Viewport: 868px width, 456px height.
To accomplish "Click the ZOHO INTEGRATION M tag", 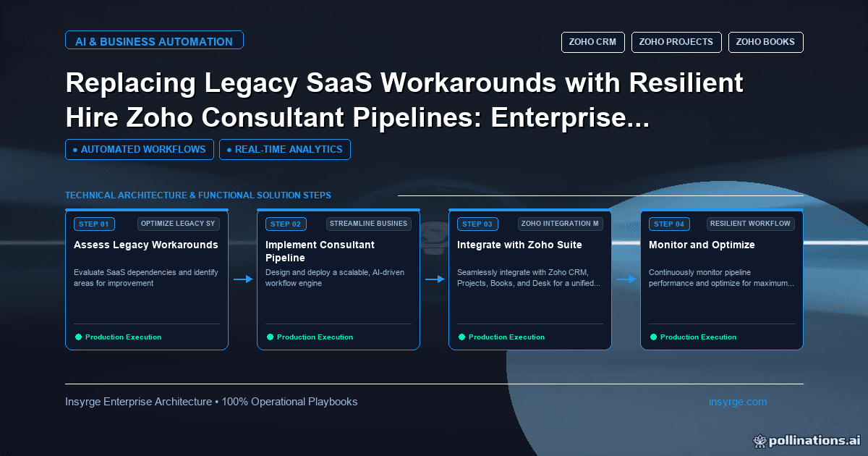I will pos(561,224).
